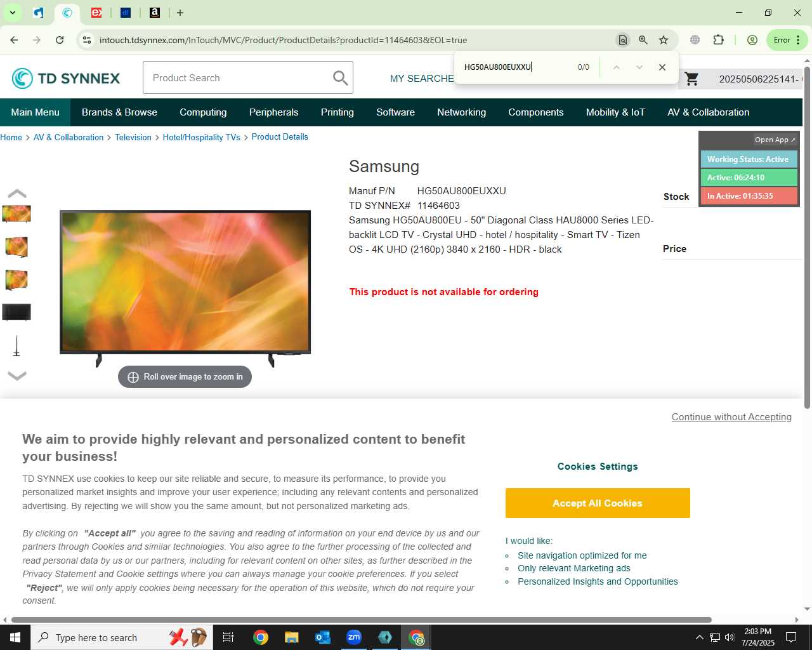Click the Television breadcrumb link
The height and width of the screenshot is (650, 812).
(x=133, y=138)
